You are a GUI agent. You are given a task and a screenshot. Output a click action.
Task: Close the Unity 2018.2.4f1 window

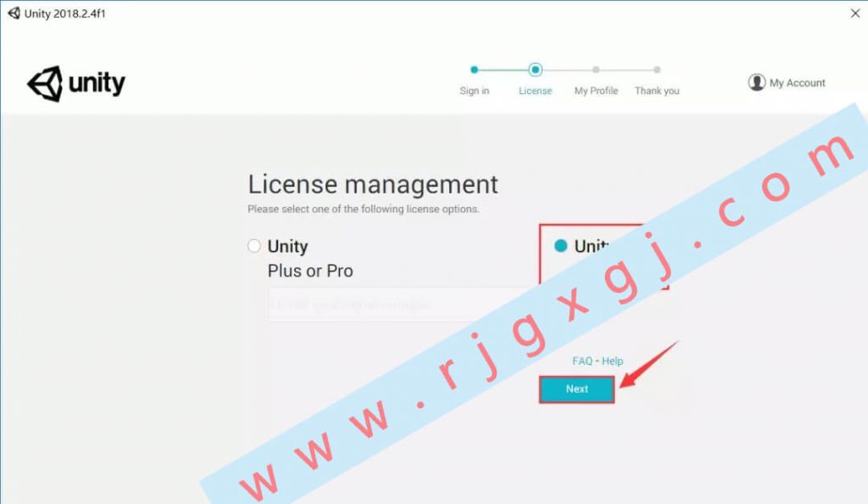tap(855, 14)
